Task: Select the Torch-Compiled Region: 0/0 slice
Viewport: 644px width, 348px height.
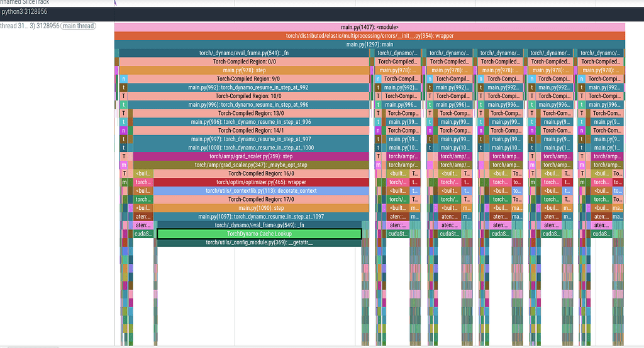Action: tap(244, 62)
